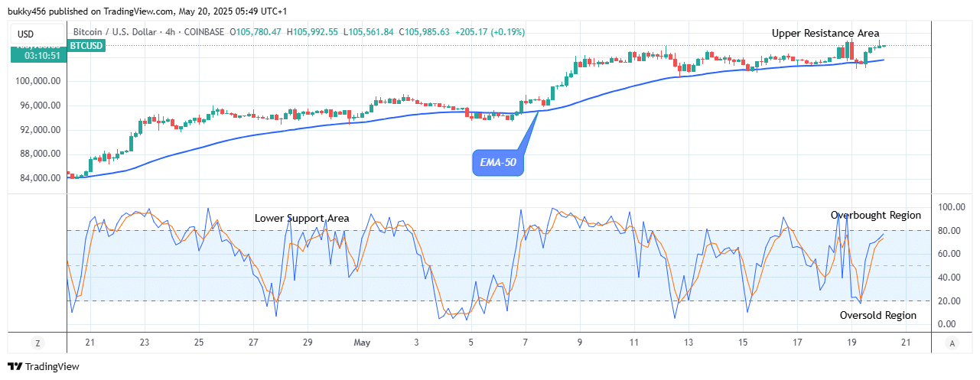The width and height of the screenshot is (980, 380).
Task: Select the Lower Support Area text label
Action: (x=301, y=218)
